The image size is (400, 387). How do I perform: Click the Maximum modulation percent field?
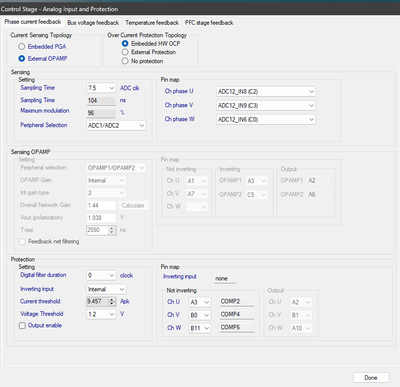(x=101, y=113)
